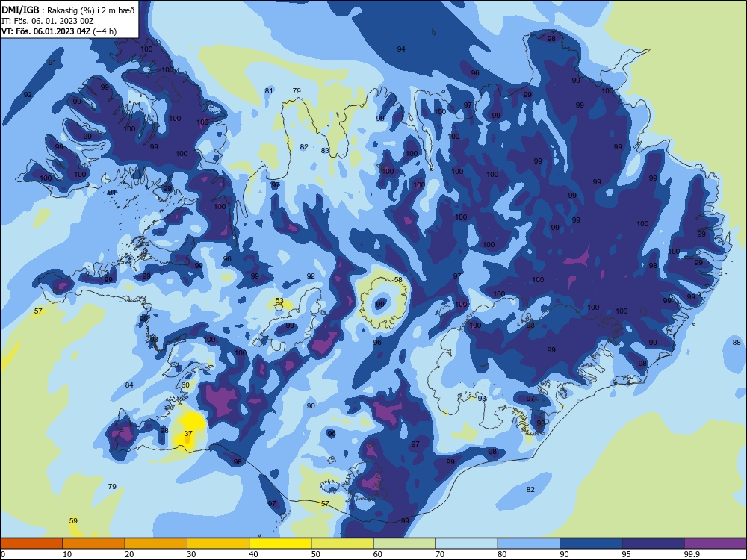Choose the 30–40 golden legend swatch
747x560 pixels.
[218, 544]
